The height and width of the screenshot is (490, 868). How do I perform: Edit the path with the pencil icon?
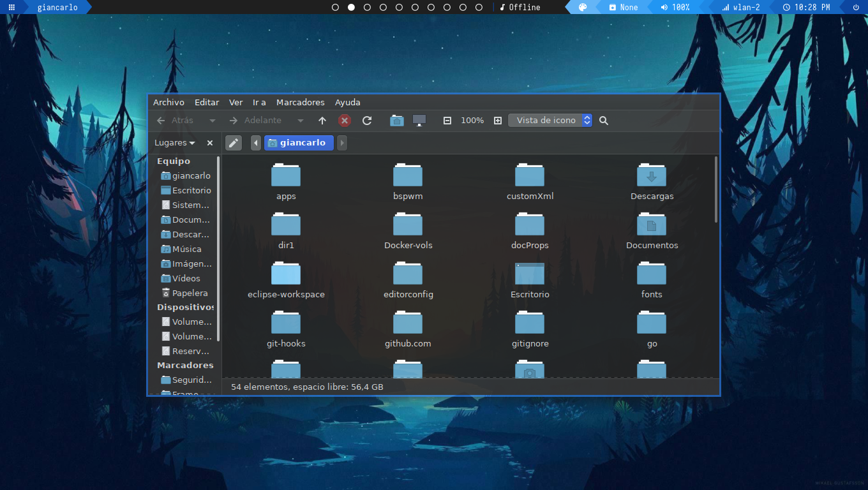(233, 142)
